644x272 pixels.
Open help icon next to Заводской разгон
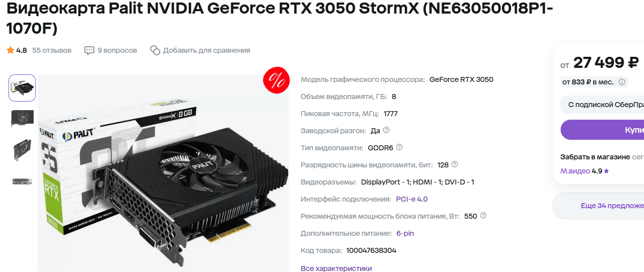(x=386, y=130)
